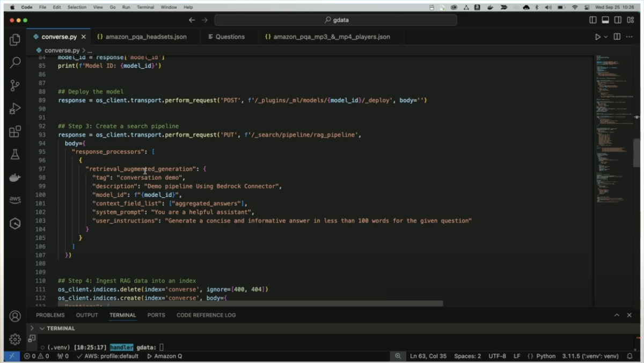Open the Docker view icon

(15, 177)
